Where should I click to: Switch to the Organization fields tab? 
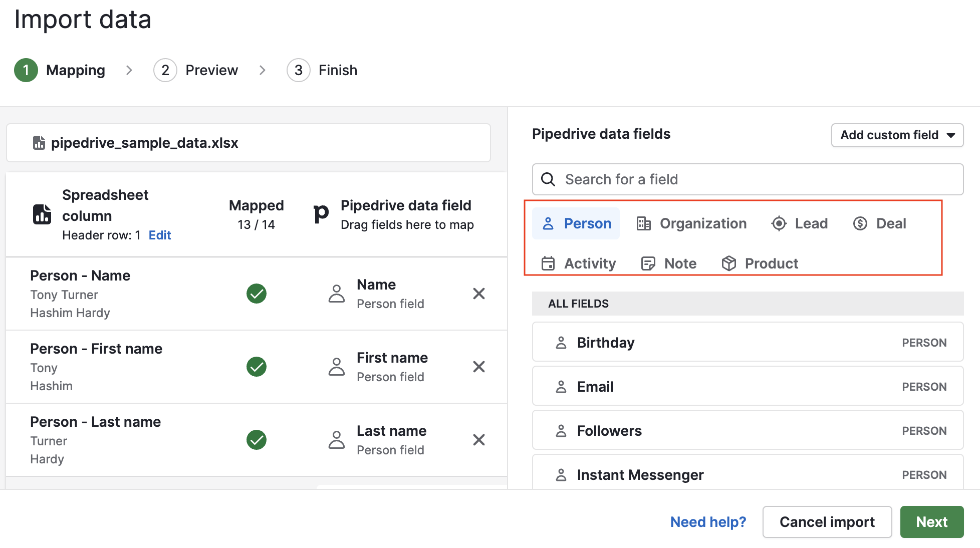[x=691, y=223]
